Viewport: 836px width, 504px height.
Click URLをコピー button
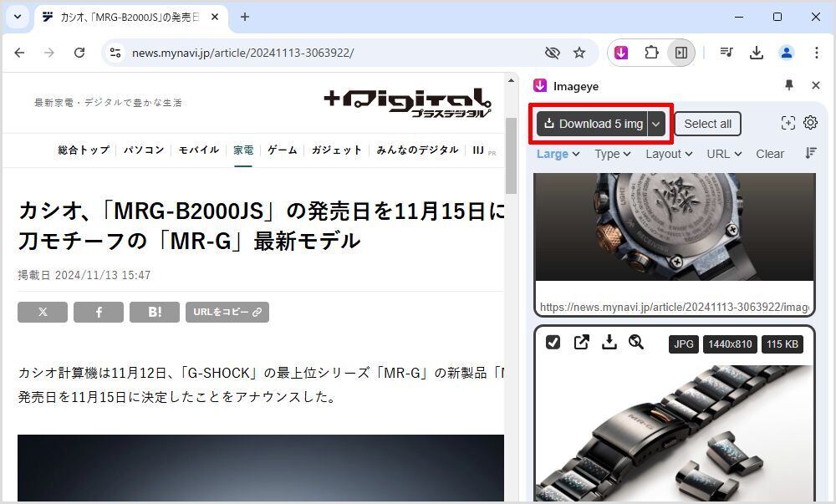227,313
